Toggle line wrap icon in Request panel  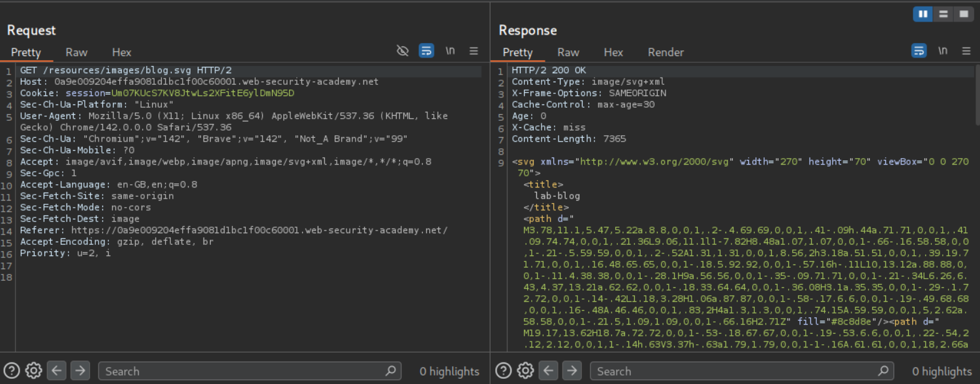click(x=427, y=51)
